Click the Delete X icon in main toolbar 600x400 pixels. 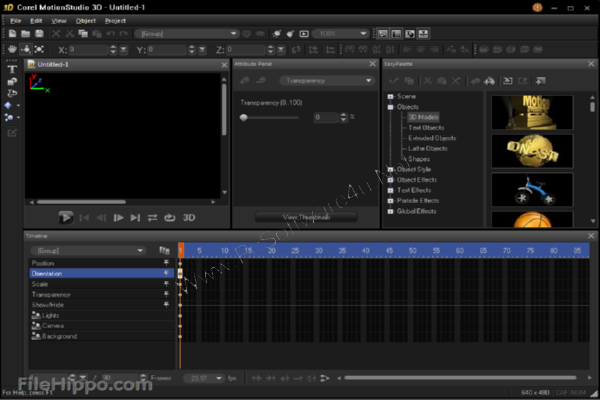pyautogui.click(x=56, y=34)
